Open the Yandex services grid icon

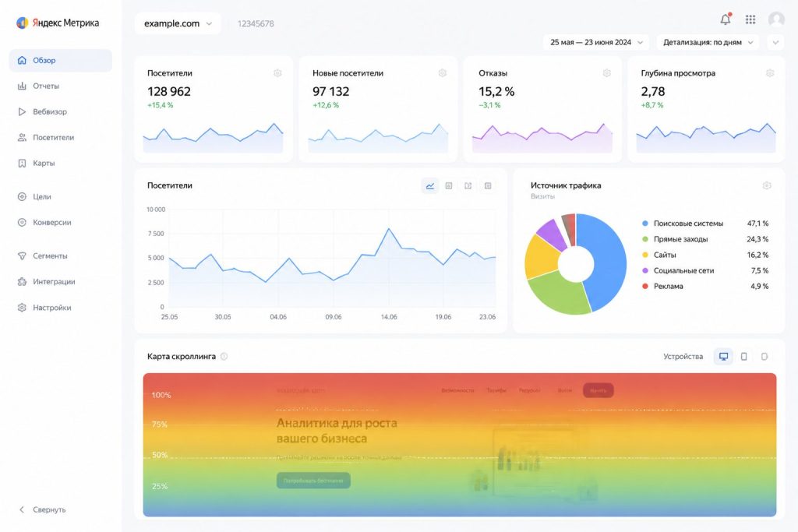[x=750, y=19]
